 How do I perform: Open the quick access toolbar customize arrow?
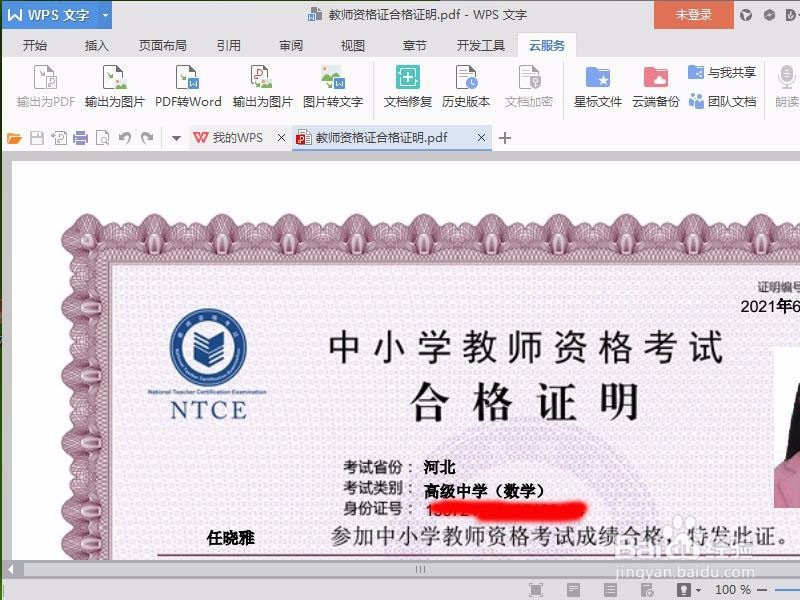click(176, 140)
